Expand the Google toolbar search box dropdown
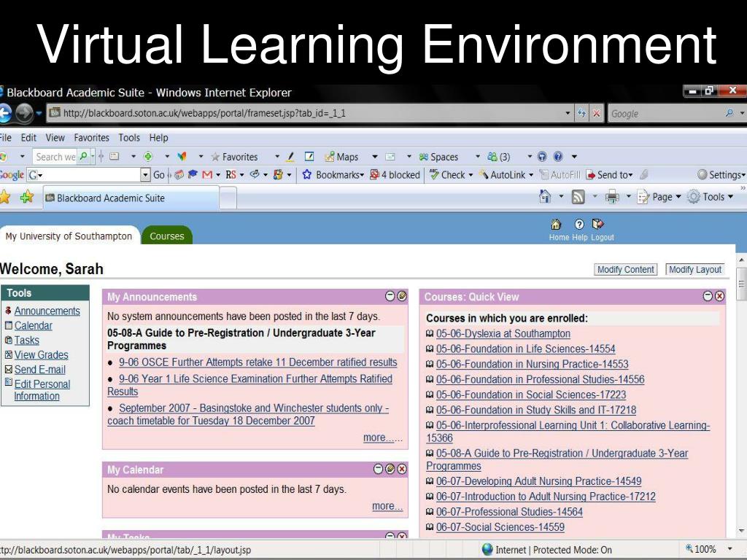This screenshot has width=747, height=560. 145,175
